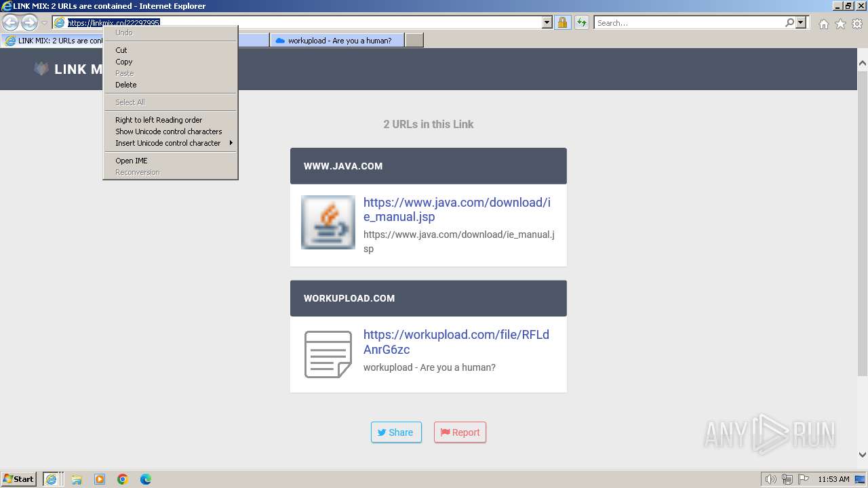Screen dimensions: 868x488
Task: Open a new blank tab
Action: (x=414, y=41)
